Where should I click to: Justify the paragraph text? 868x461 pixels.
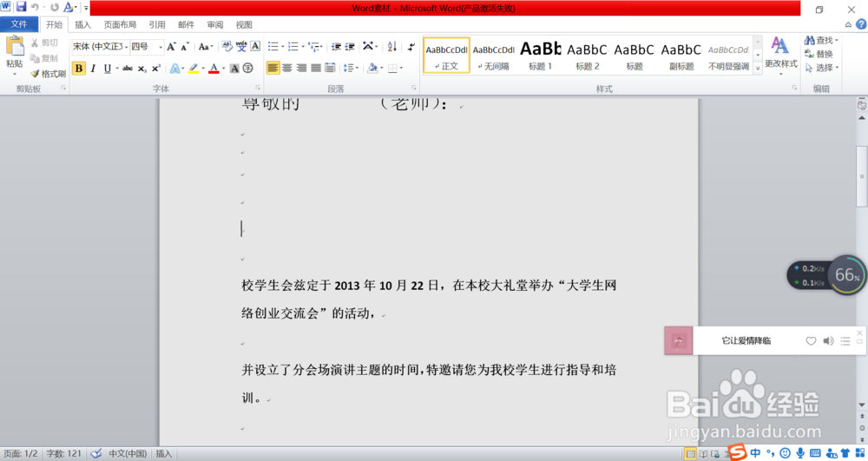pos(316,68)
